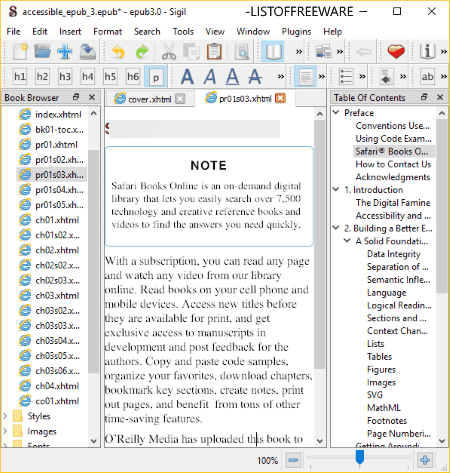Paste with the clipboard icon
The width and height of the screenshot is (450, 473).
tap(214, 52)
